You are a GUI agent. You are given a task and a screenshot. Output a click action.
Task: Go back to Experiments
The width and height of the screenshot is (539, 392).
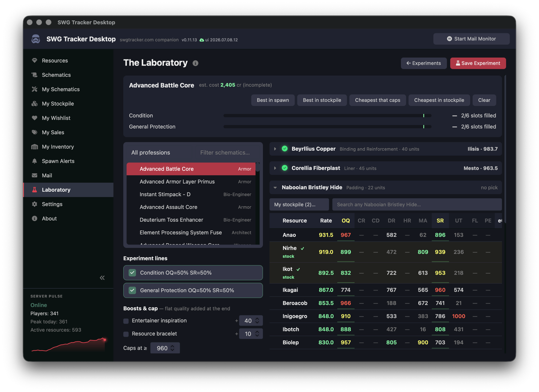click(424, 63)
